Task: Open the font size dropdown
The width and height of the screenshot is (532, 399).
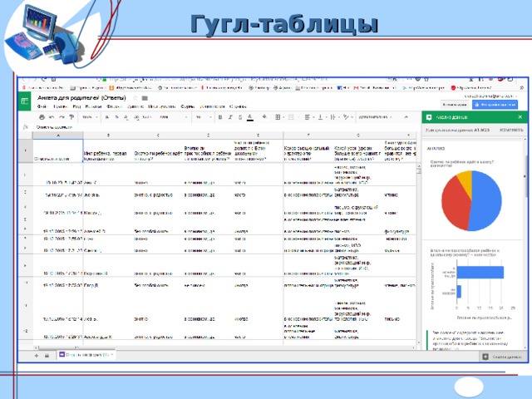Action: [203, 117]
